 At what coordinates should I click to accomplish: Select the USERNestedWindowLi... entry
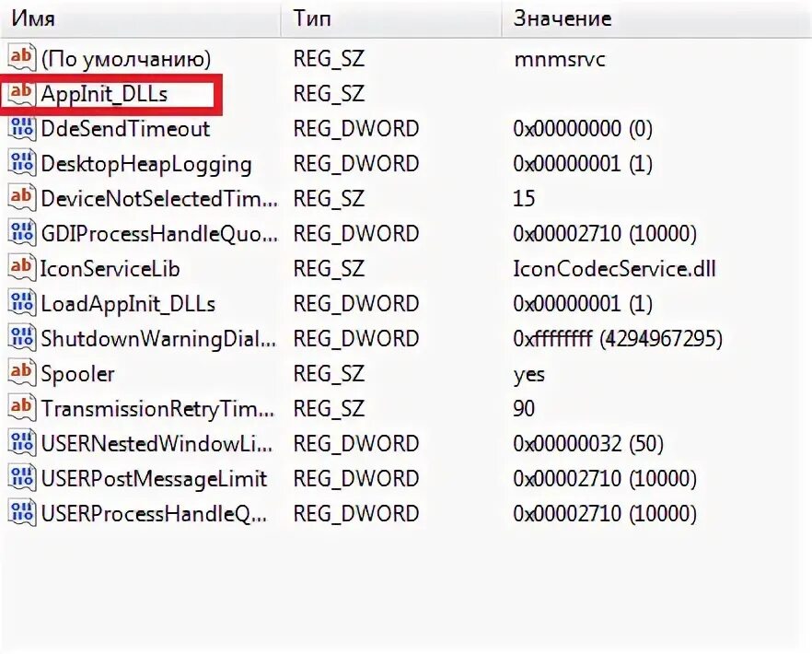[158, 443]
